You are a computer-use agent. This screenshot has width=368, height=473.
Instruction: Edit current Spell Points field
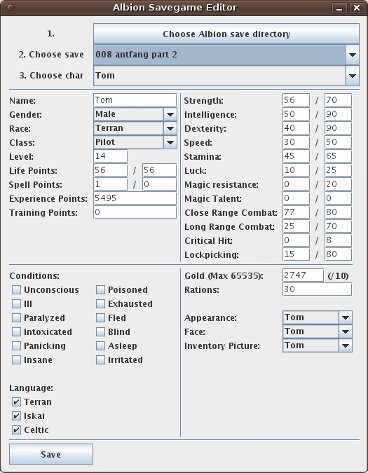pyautogui.click(x=111, y=184)
